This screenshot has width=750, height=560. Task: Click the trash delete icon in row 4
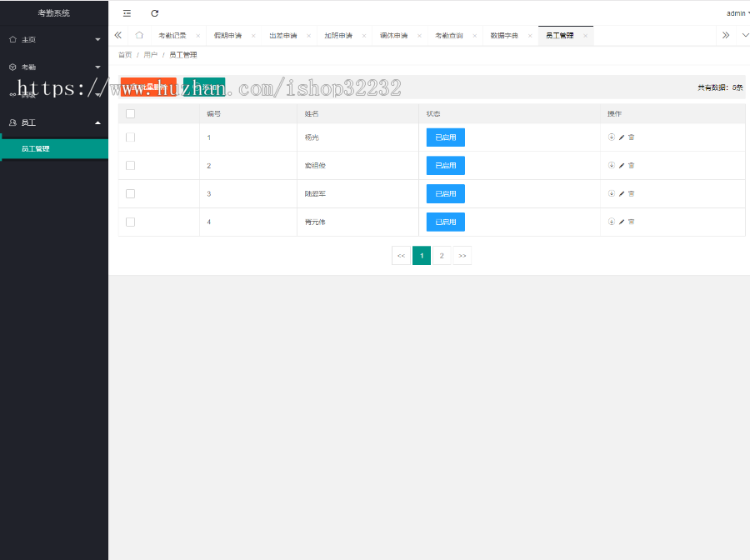[x=632, y=222]
